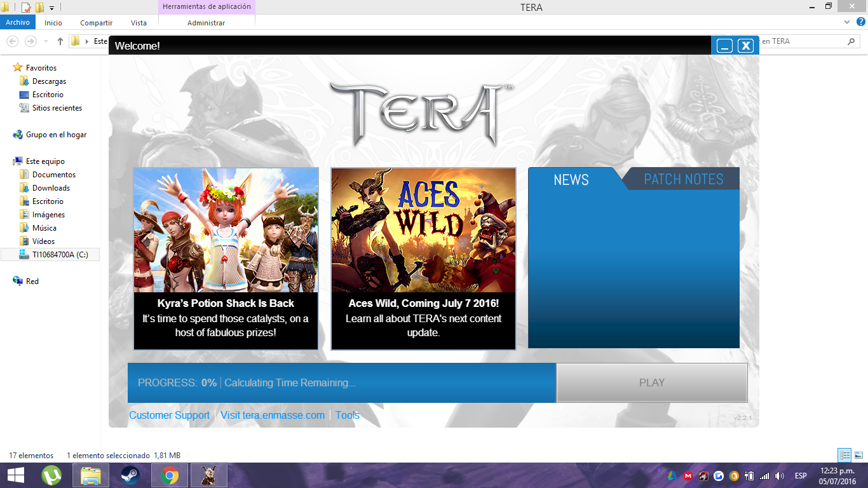This screenshot has height=488, width=868.
Task: Click the download progress bar
Action: pyautogui.click(x=342, y=383)
